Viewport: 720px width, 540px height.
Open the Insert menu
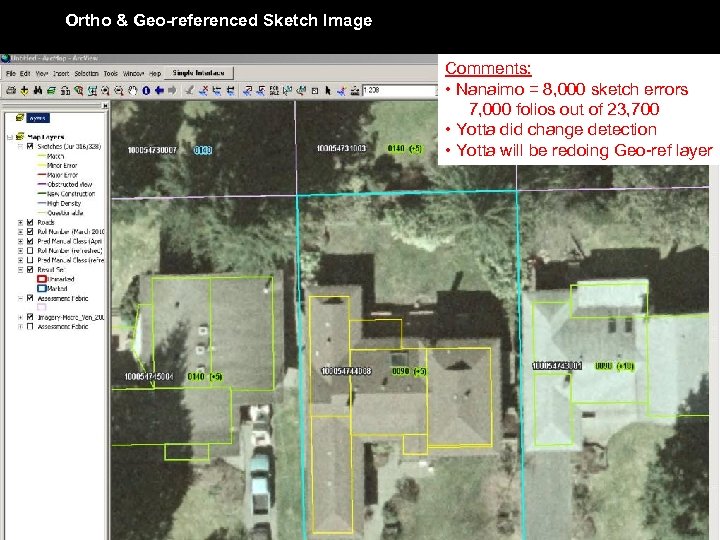61,73
